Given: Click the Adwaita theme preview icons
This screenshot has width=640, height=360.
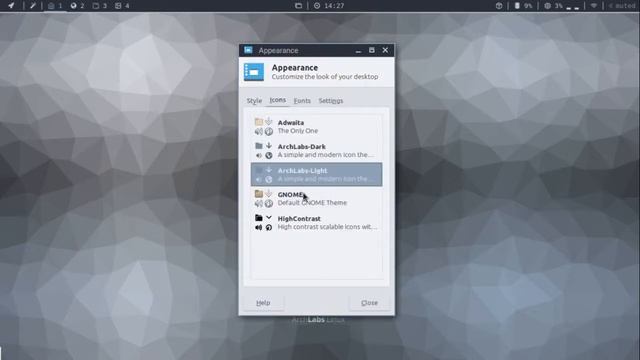Looking at the screenshot, I should click(264, 127).
